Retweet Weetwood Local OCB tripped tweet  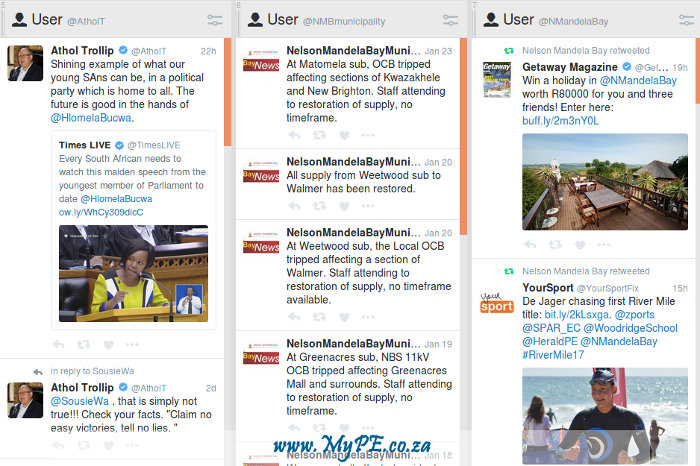tap(319, 317)
